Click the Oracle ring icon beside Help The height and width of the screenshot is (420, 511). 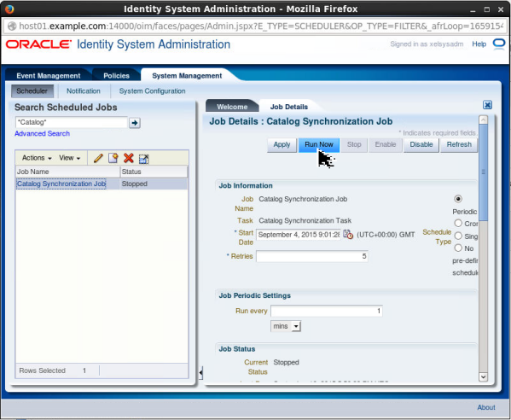499,44
